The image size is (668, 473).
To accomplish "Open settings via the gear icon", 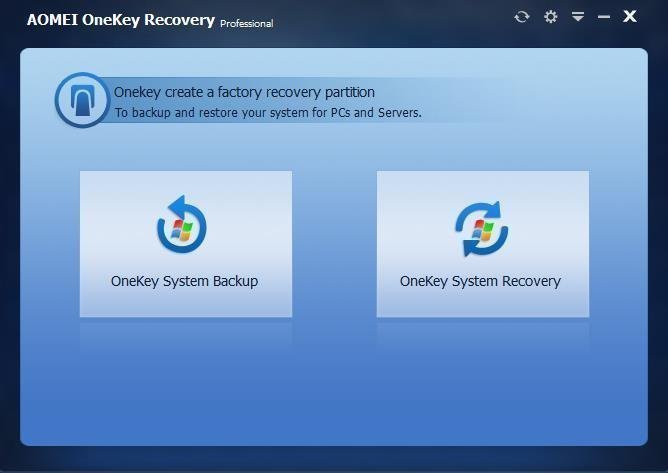I will tap(550, 17).
